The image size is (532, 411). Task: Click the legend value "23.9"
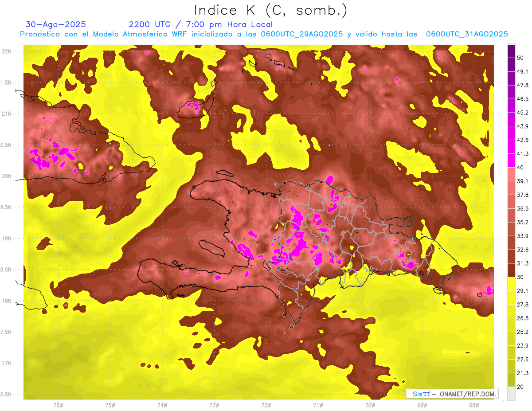click(x=523, y=346)
